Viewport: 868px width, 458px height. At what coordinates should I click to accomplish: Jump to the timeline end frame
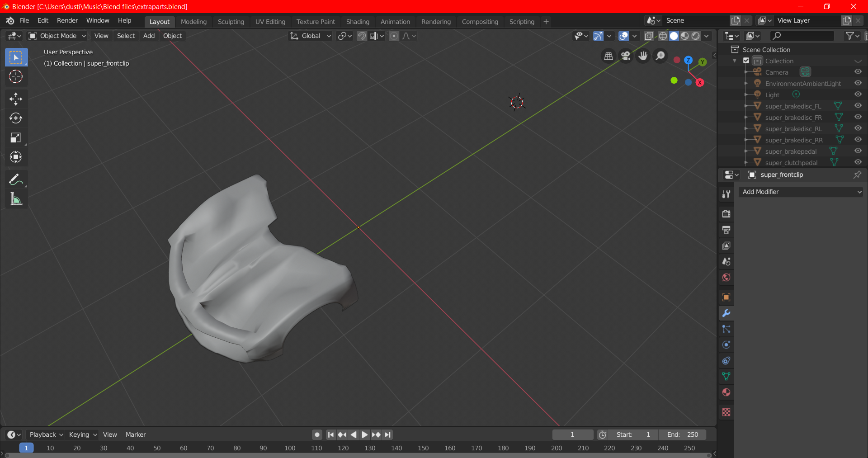387,434
